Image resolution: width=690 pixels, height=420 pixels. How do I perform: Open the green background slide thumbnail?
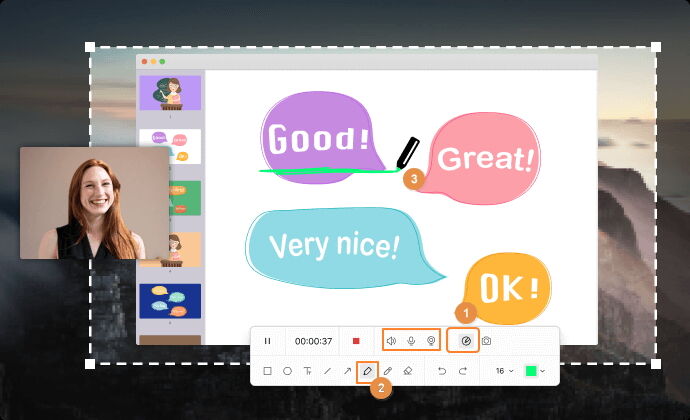186,198
